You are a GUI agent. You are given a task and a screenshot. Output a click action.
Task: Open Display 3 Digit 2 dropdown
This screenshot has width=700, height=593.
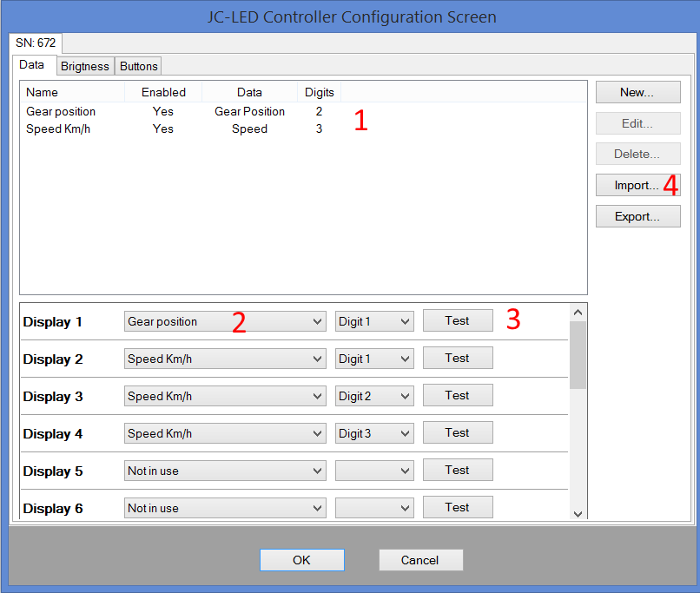coord(374,396)
